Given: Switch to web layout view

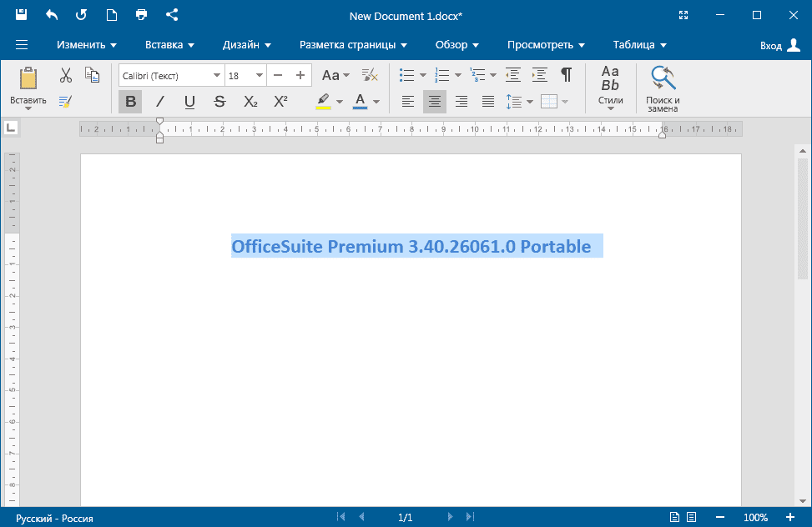Looking at the screenshot, I should coord(691,517).
